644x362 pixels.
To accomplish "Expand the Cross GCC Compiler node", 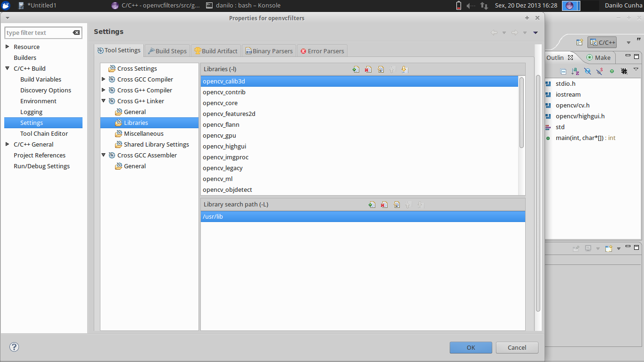I will (104, 79).
